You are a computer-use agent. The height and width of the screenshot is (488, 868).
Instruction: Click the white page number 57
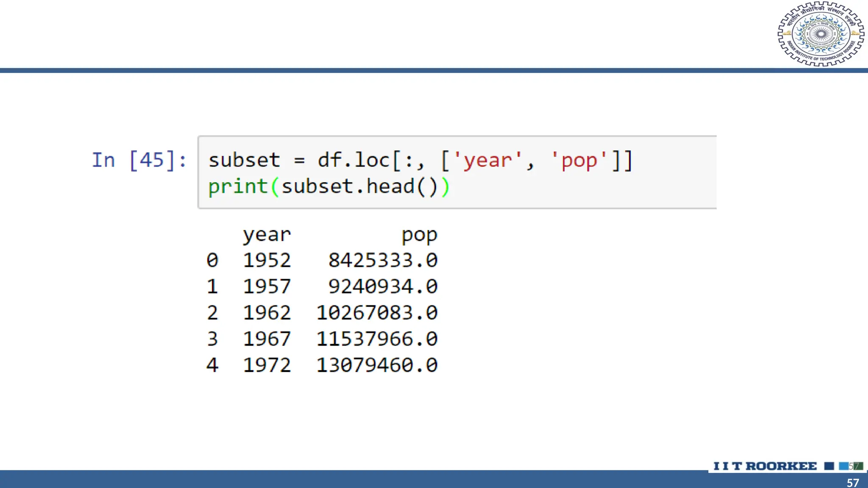[x=853, y=482]
